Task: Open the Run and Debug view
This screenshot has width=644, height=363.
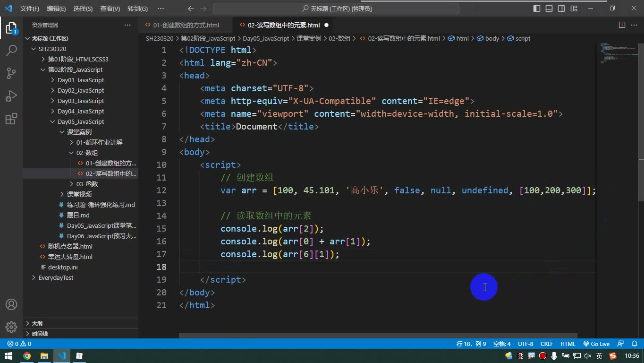Action: tap(11, 96)
